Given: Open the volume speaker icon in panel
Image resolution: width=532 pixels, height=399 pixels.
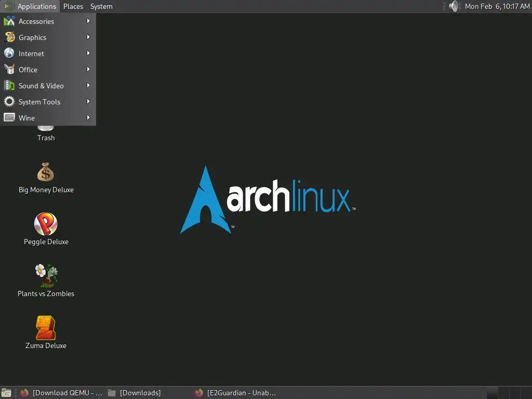Looking at the screenshot, I should [x=453, y=6].
